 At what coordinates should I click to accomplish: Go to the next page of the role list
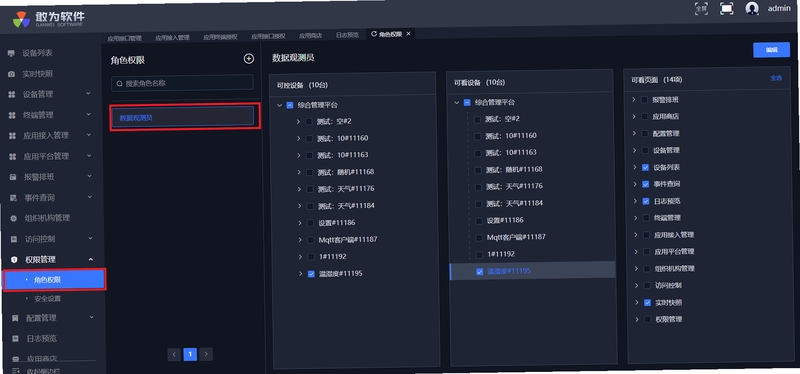click(206, 354)
